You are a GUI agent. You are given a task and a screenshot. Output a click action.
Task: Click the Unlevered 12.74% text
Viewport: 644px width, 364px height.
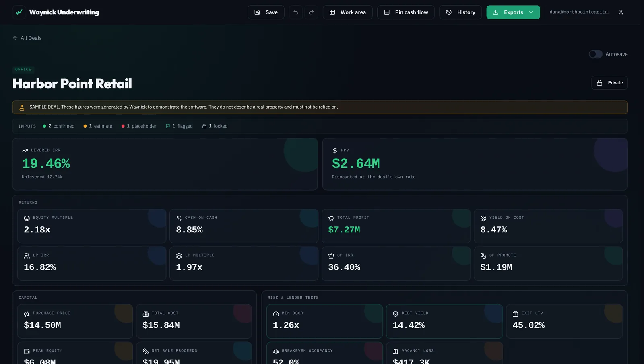click(42, 177)
